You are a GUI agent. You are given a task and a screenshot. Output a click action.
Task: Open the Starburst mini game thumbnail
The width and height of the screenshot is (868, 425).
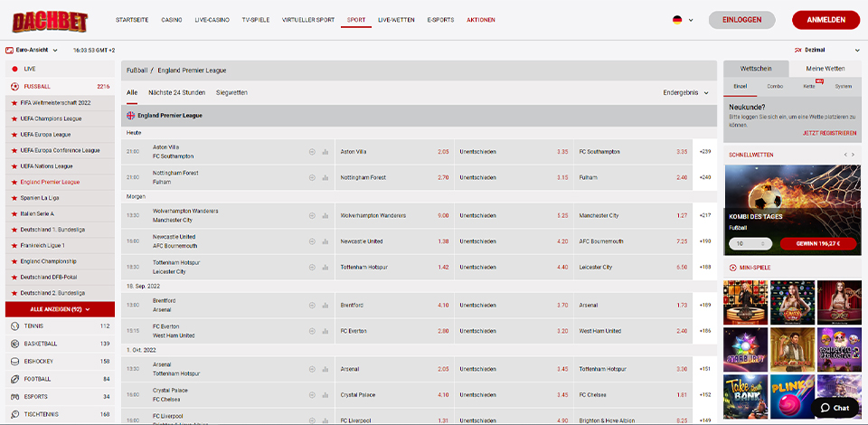pos(746,350)
